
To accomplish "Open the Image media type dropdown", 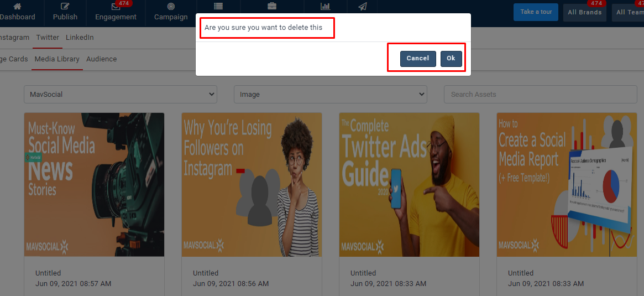I will [331, 95].
